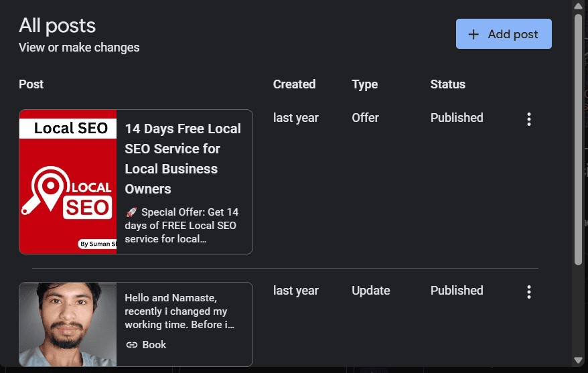Image resolution: width=588 pixels, height=373 pixels.
Task: Click the Add post button
Action: tap(504, 33)
